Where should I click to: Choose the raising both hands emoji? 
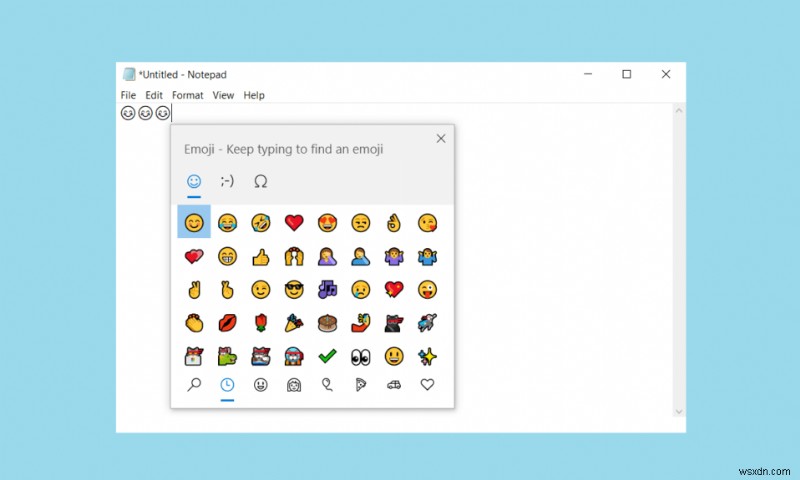294,256
